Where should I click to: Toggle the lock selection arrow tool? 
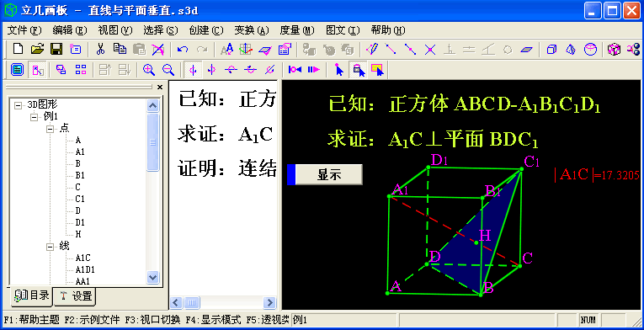359,70
